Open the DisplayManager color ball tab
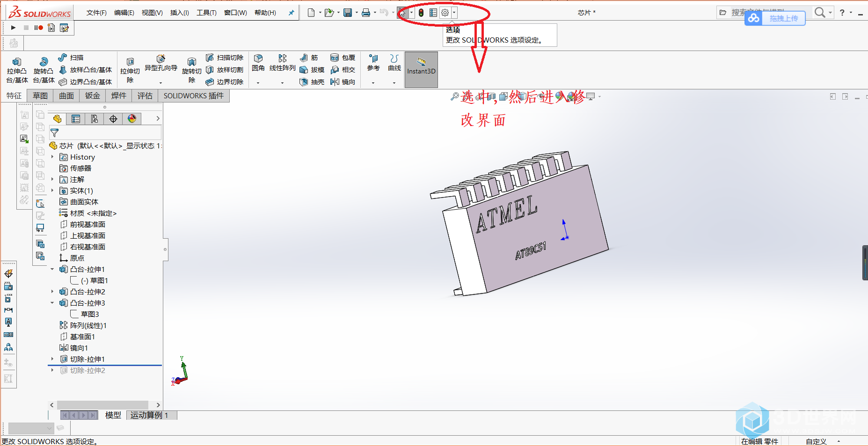The height and width of the screenshot is (446, 868). click(x=132, y=119)
